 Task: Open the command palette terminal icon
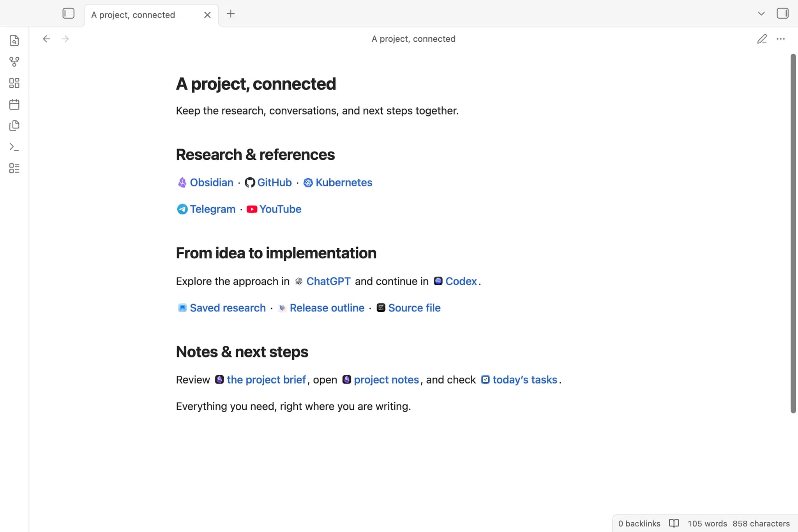pyautogui.click(x=14, y=147)
